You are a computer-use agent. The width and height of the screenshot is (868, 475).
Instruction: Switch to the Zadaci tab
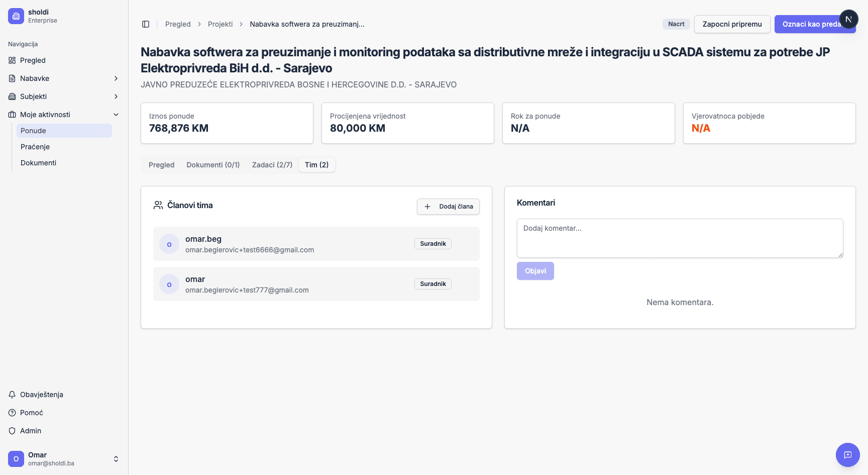coord(272,165)
